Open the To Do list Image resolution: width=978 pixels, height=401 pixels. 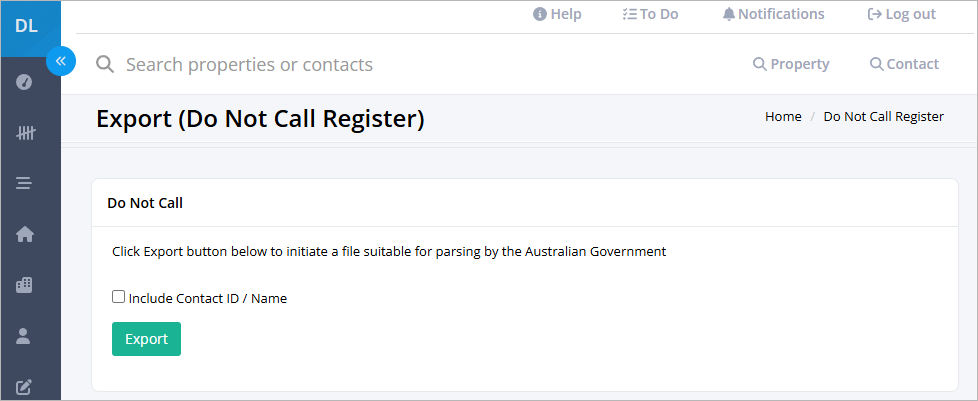pyautogui.click(x=651, y=14)
